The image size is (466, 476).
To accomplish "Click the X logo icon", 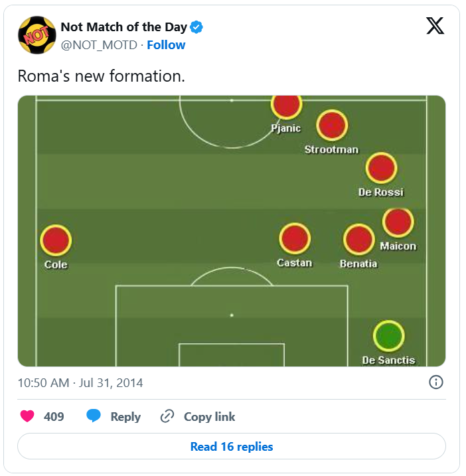I will coord(435,27).
